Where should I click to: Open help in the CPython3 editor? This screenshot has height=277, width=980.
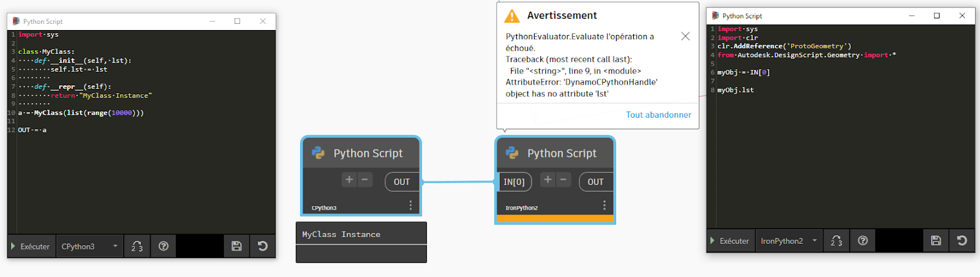click(164, 246)
